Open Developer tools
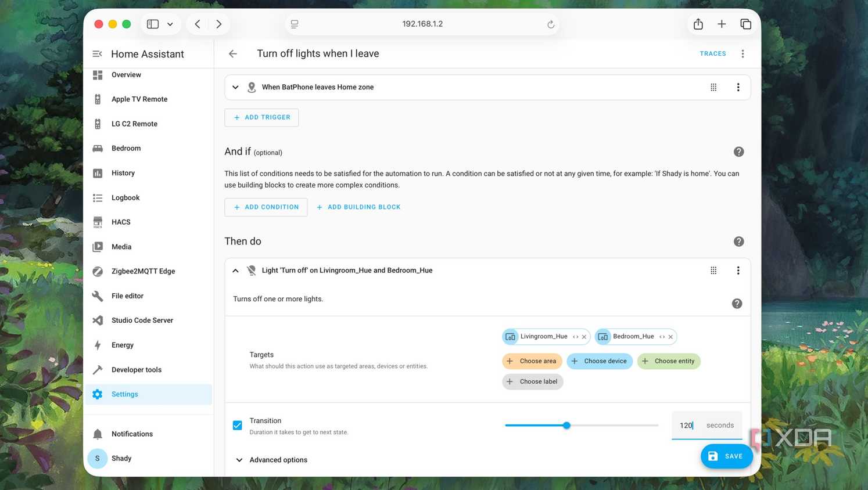Image resolution: width=868 pixels, height=490 pixels. [x=149, y=370]
